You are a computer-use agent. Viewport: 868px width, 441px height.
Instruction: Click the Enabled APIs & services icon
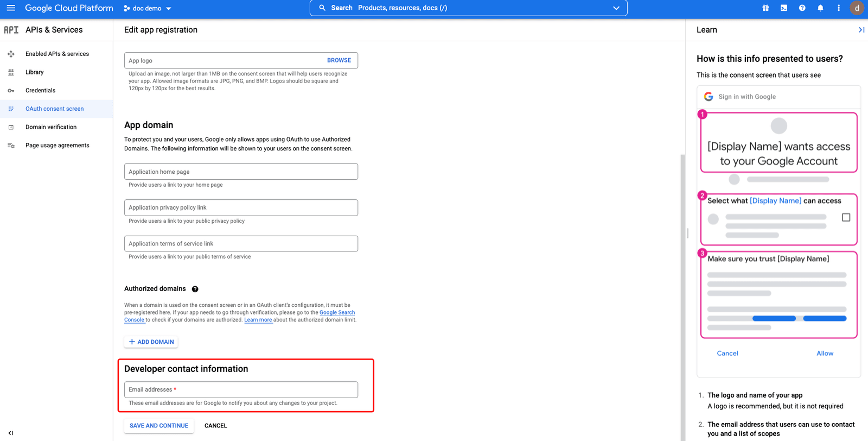click(x=11, y=54)
